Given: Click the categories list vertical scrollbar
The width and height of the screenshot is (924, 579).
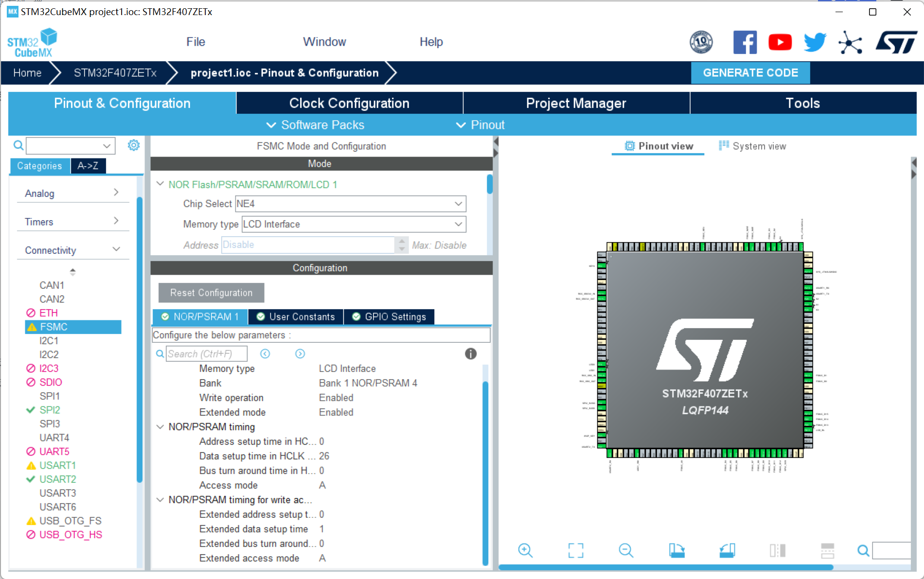Looking at the screenshot, I should click(140, 340).
